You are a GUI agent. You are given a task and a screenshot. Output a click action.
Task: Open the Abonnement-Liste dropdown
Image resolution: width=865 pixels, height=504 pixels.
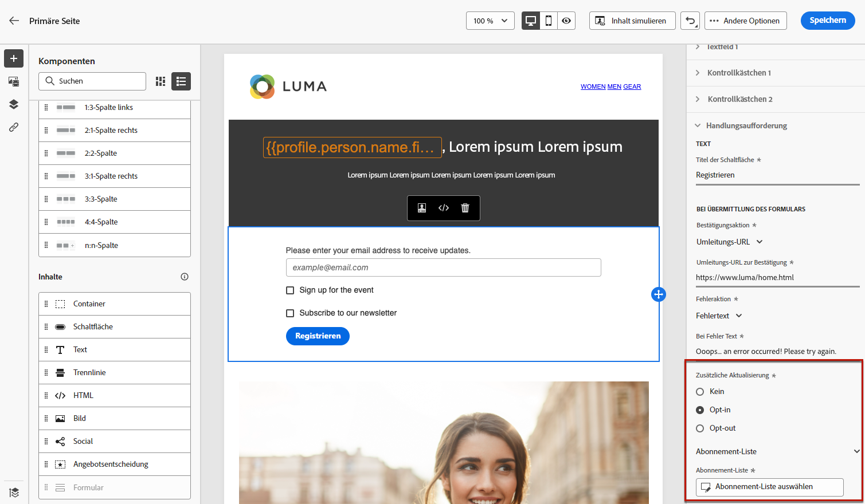778,451
